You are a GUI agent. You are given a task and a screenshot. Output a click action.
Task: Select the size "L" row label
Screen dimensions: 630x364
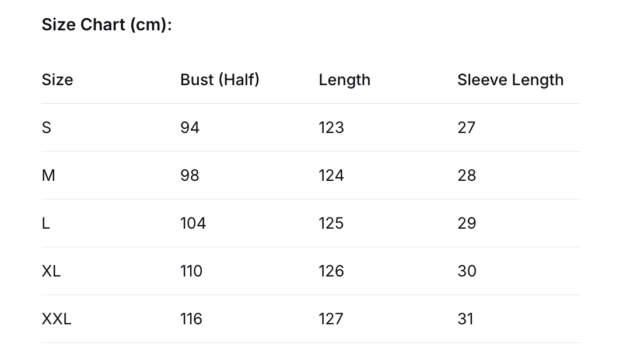46,223
